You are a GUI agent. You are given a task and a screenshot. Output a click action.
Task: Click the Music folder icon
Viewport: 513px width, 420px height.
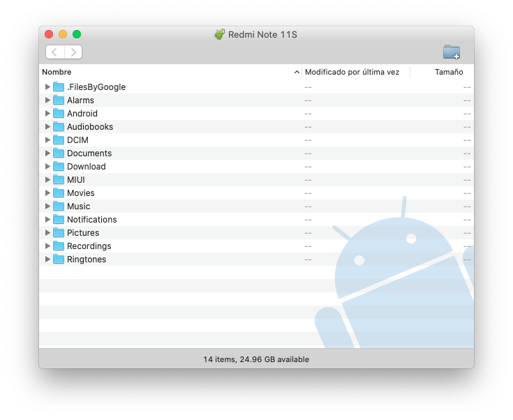pos(59,206)
